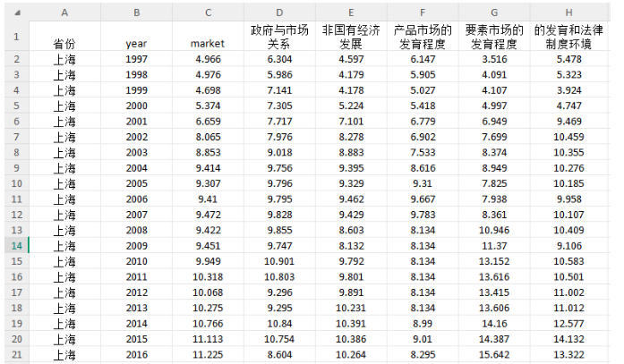Select column D header
Image resolution: width=624 pixels, height=364 pixels.
tap(279, 13)
